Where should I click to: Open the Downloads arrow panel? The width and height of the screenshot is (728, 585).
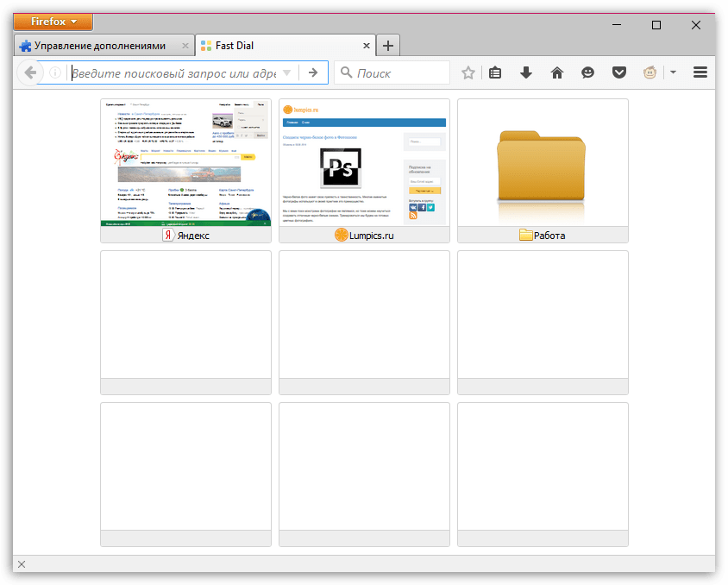pos(526,73)
